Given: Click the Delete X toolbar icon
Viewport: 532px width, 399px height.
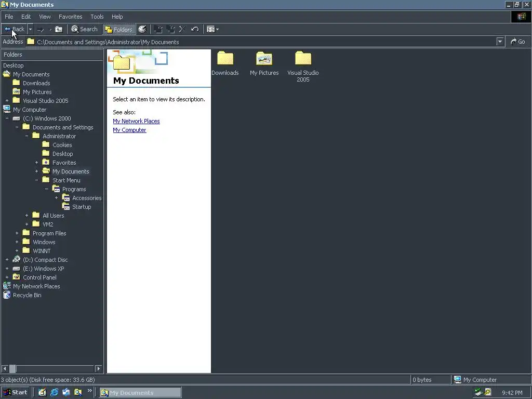Looking at the screenshot, I should coord(182,29).
